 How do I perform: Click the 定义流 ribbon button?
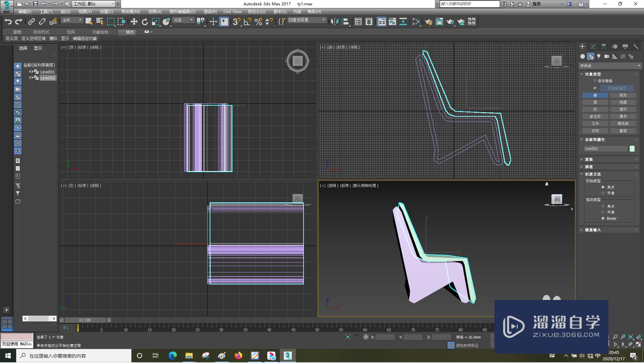tap(12, 39)
